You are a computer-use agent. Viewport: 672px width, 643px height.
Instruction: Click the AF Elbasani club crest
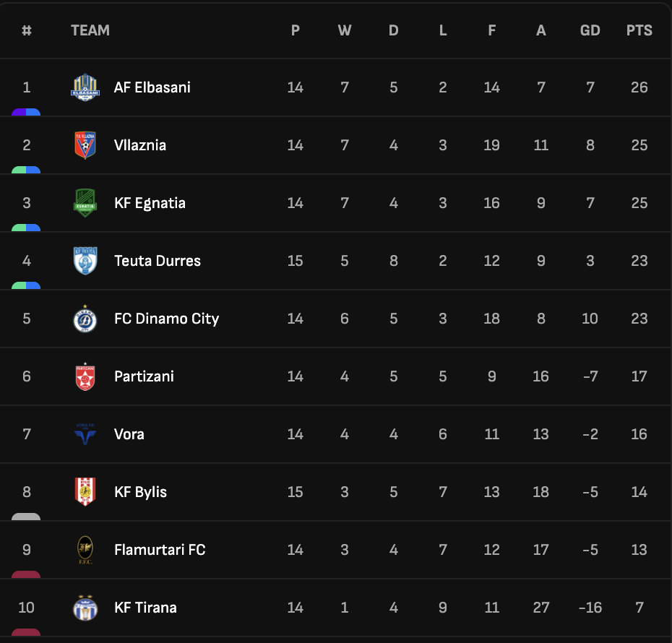85,87
